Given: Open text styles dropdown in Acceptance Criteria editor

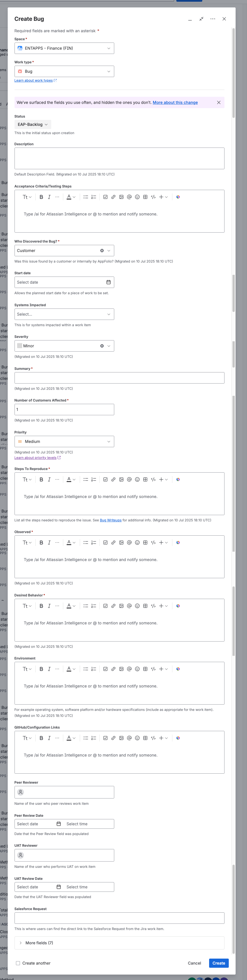Looking at the screenshot, I should (x=27, y=197).
